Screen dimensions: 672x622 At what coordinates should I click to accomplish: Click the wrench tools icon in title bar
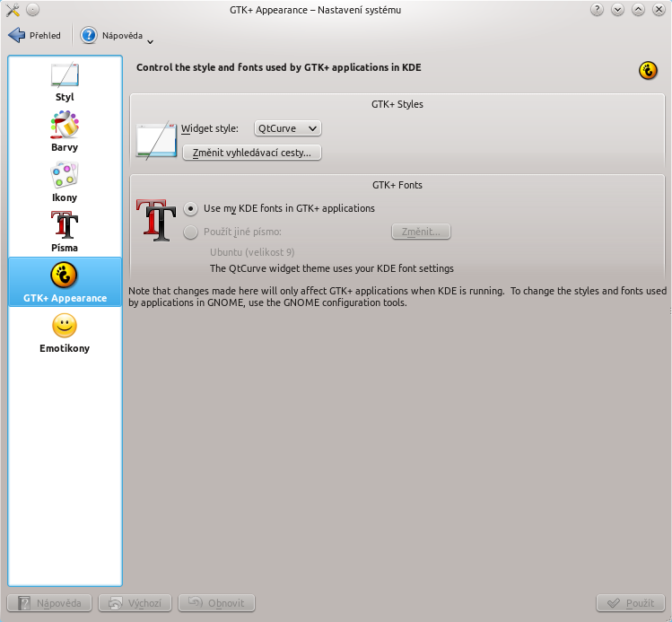(x=13, y=10)
